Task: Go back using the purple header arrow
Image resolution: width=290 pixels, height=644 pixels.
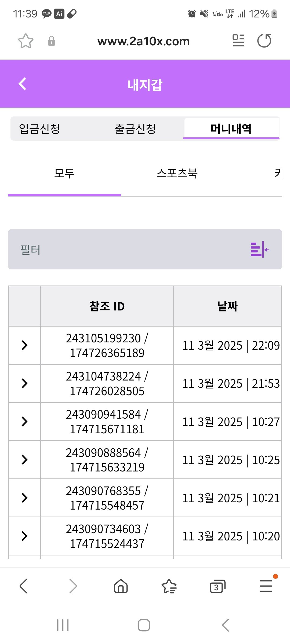Action: (x=23, y=84)
